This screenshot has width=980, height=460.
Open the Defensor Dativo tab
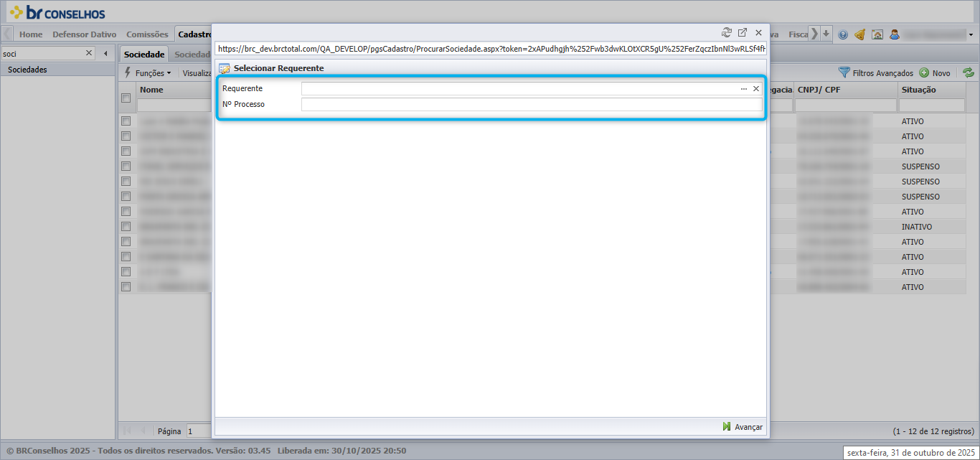[x=85, y=34]
